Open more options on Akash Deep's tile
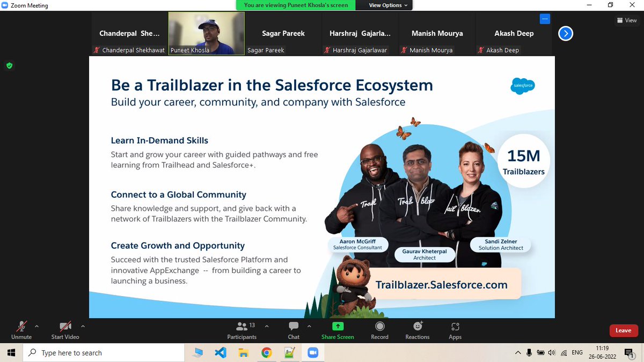 [x=545, y=19]
